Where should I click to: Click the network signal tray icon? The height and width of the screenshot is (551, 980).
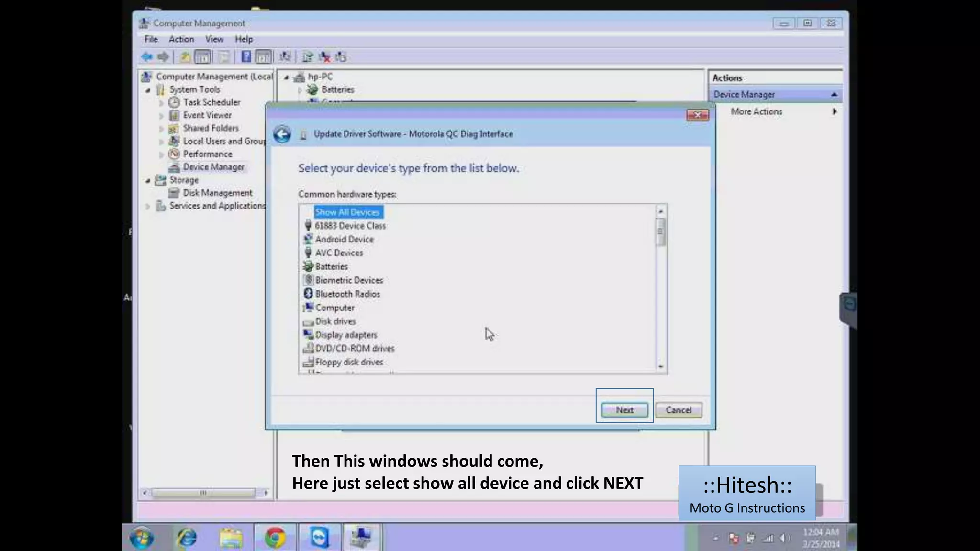coord(768,538)
